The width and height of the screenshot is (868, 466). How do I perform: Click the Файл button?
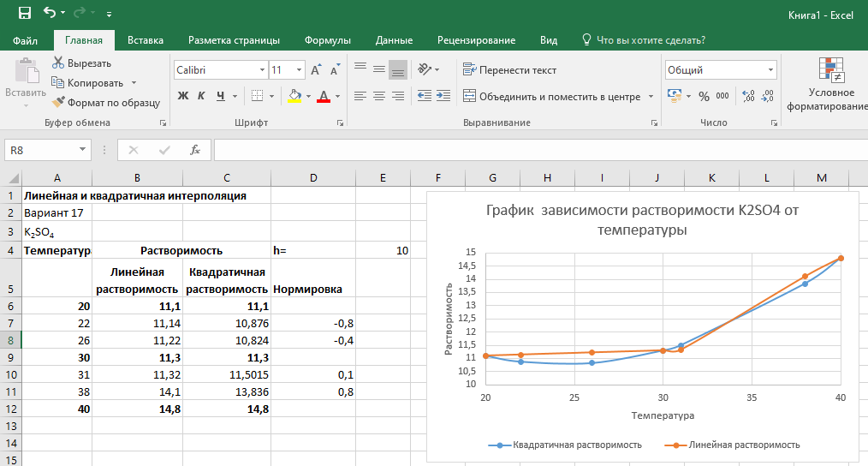click(26, 40)
